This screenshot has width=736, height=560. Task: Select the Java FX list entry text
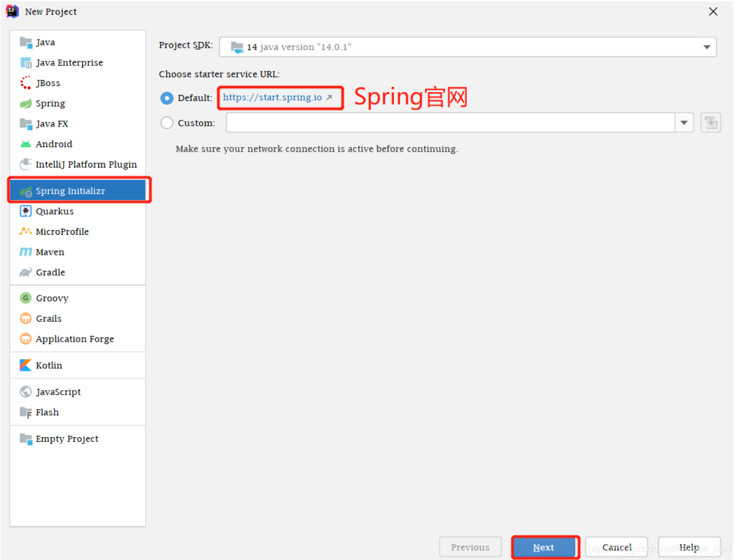pos(52,123)
